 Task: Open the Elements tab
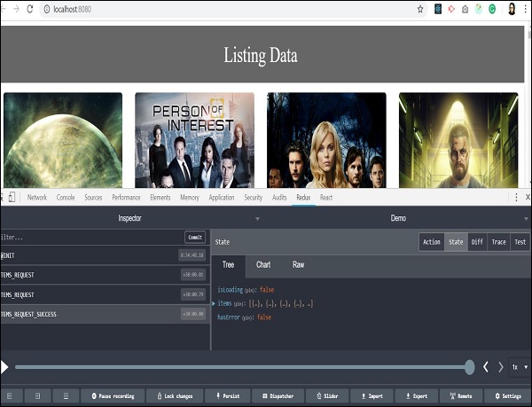(160, 198)
